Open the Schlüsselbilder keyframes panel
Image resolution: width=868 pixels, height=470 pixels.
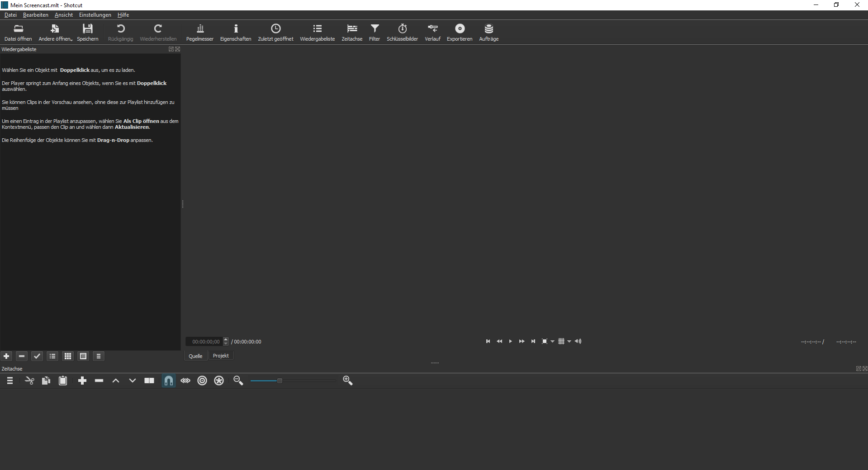(402, 33)
